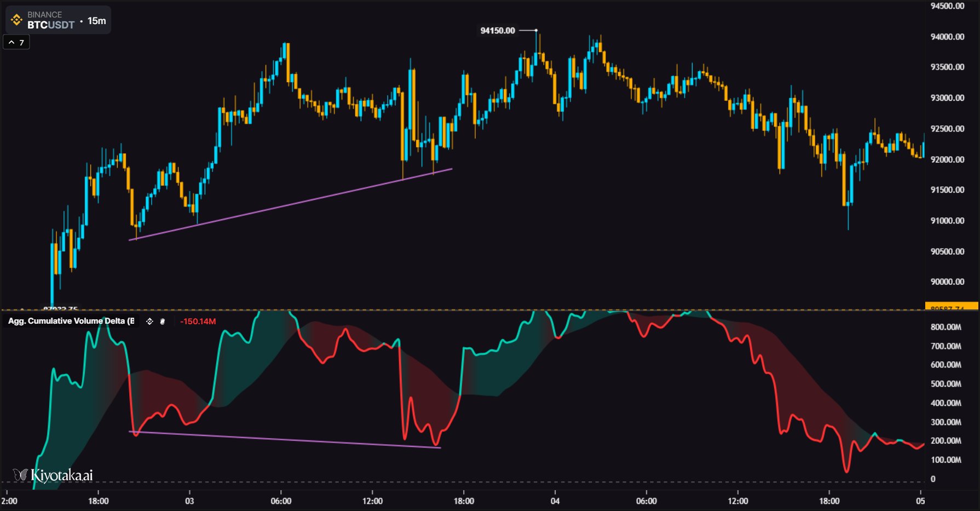Click the 100.00M CVD axis label
The image size is (980, 511).
point(946,460)
